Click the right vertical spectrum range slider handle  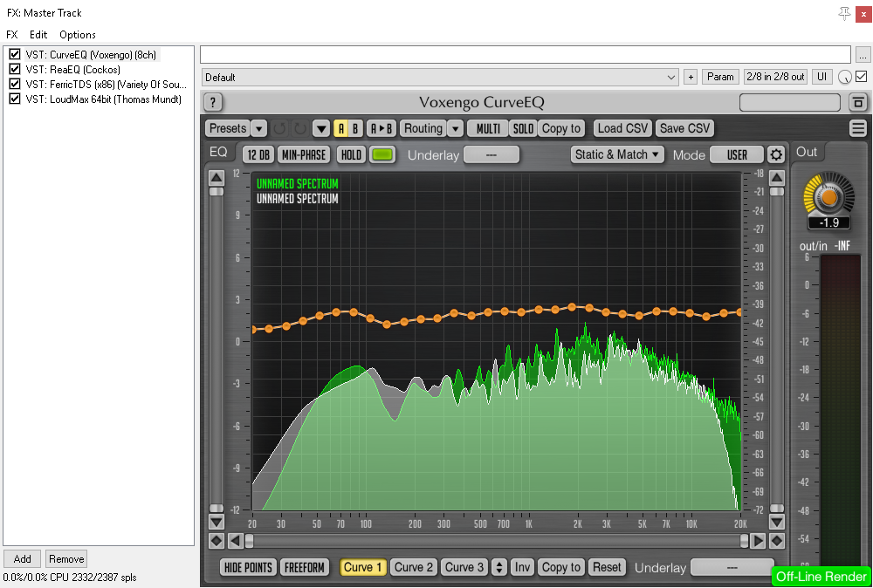pos(777,191)
